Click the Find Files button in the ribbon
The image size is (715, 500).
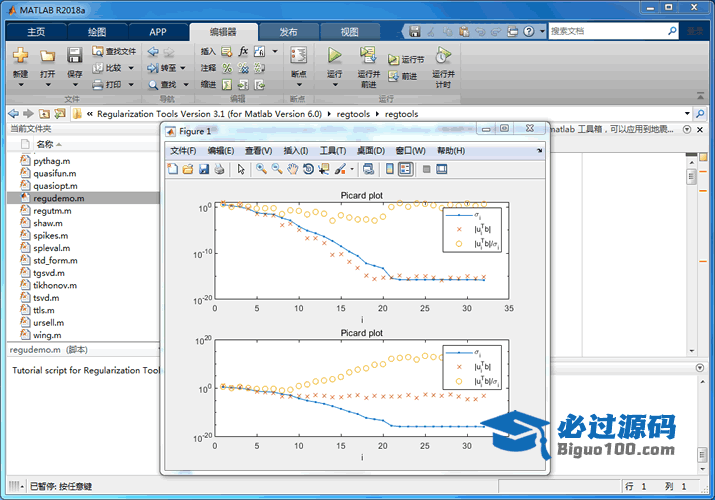point(114,51)
